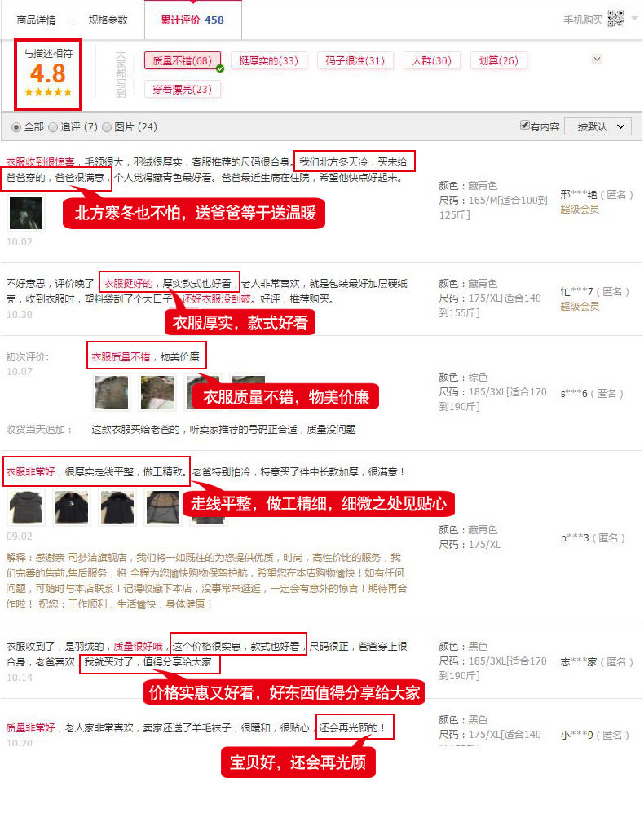Click the green checkmark on 质量不错 tag
Viewport: 644px width, 813px height.
click(x=220, y=68)
